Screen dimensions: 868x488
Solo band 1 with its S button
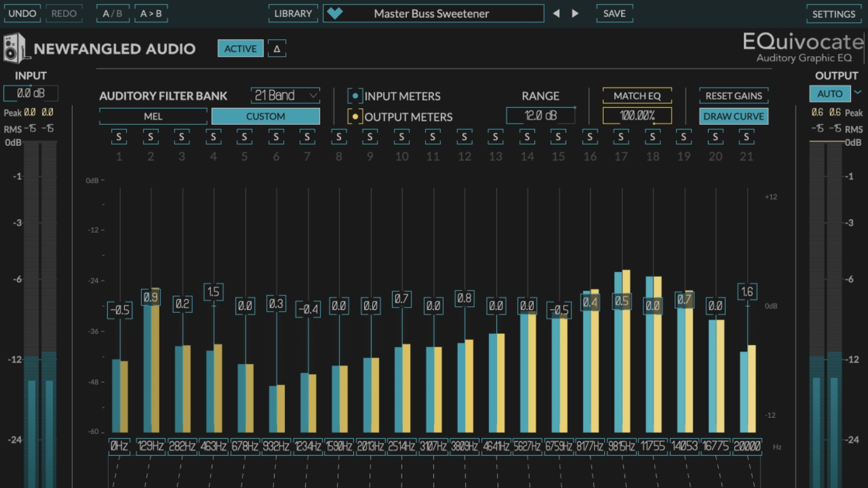(119, 136)
